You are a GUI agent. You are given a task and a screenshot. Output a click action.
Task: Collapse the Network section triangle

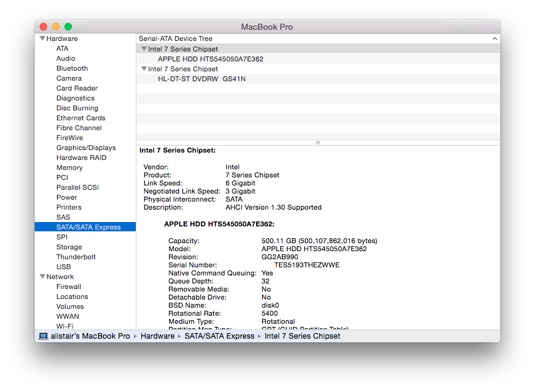click(x=43, y=277)
